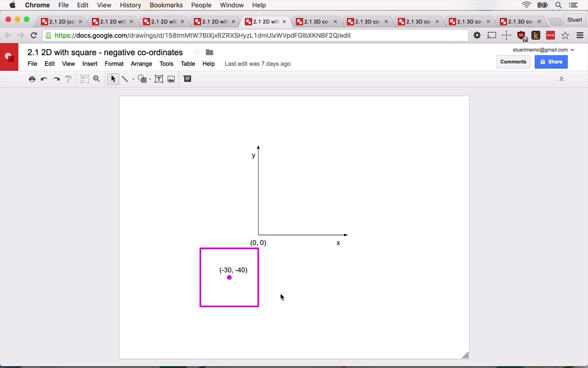Click the '(-30, -40)' text label

233,270
